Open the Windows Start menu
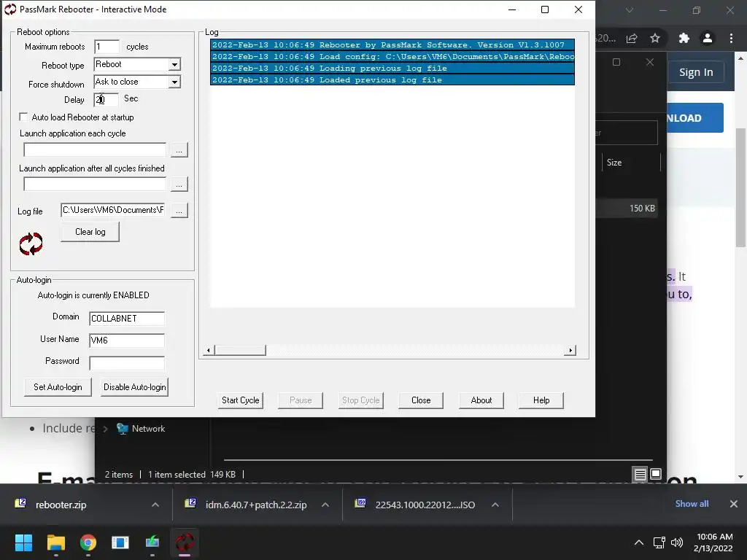Screen dimensions: 747x560 (23, 542)
